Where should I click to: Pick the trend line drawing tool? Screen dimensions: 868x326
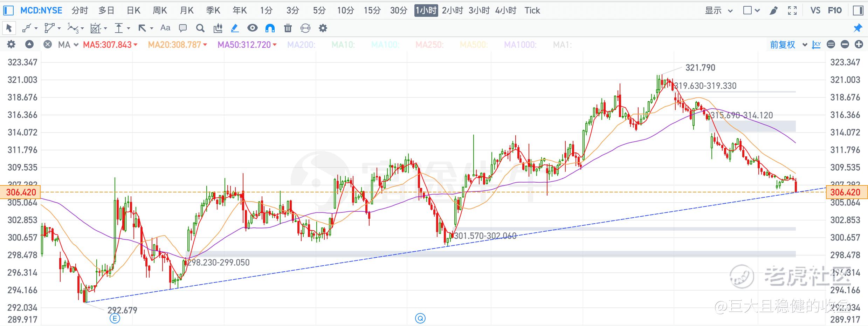(x=27, y=28)
